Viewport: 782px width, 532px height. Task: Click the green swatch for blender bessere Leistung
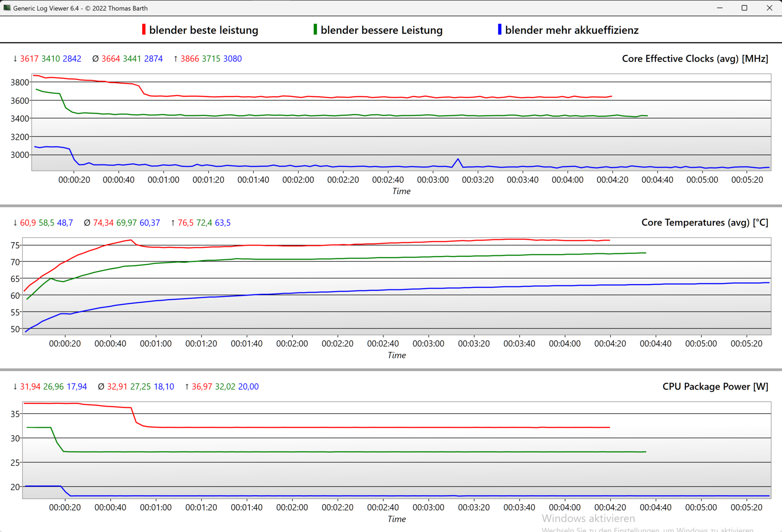(315, 30)
